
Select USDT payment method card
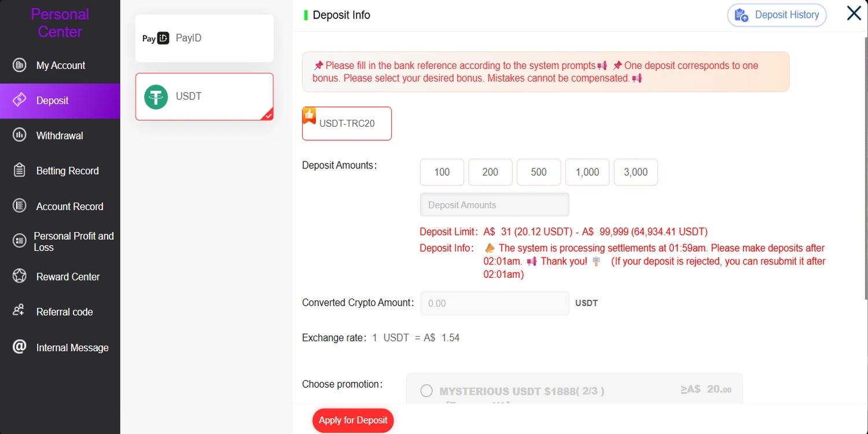[x=204, y=97]
